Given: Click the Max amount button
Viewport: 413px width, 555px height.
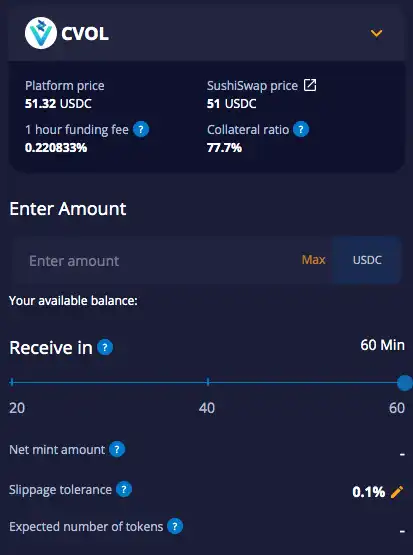Looking at the screenshot, I should [x=314, y=260].
